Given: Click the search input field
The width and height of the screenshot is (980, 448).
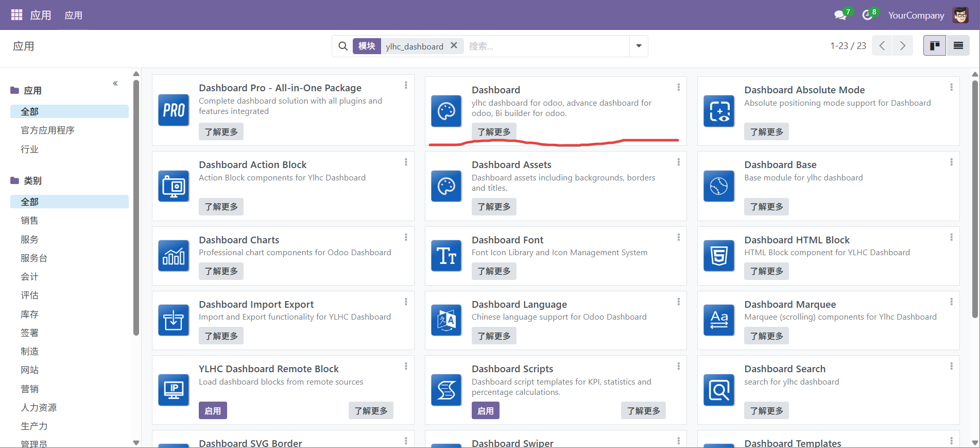Looking at the screenshot, I should (x=546, y=46).
